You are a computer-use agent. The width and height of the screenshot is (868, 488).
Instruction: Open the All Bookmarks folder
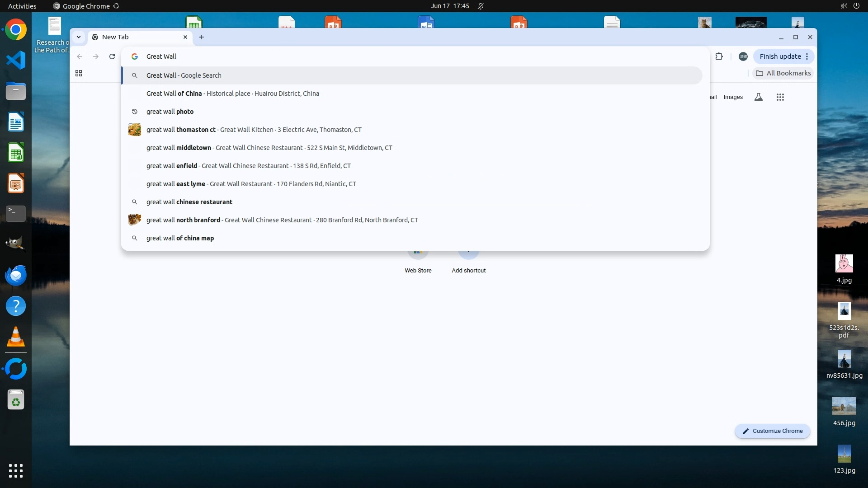783,73
